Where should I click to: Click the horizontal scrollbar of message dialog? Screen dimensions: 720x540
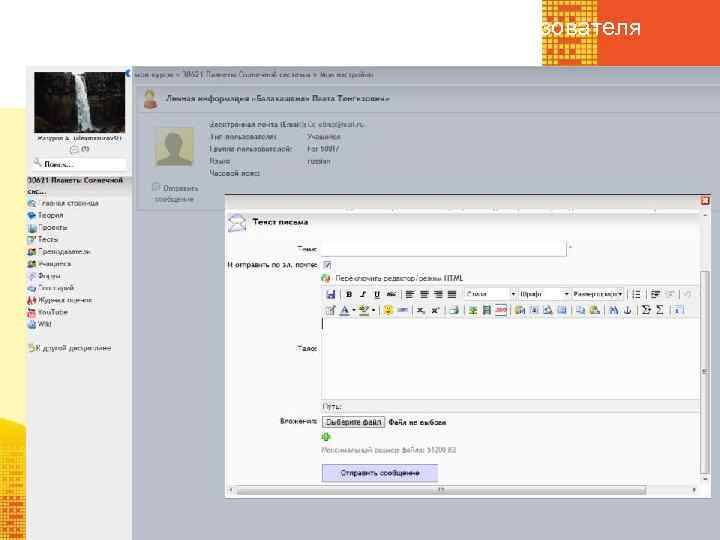tap(441, 490)
